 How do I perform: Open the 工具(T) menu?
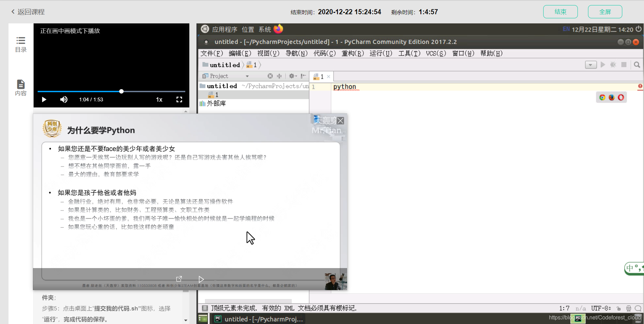[409, 54]
